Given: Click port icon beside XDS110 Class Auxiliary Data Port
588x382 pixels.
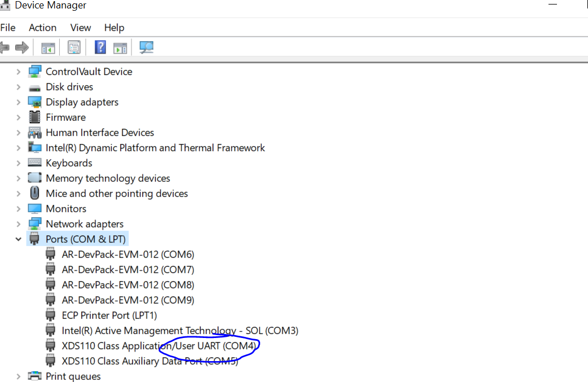Looking at the screenshot, I should (x=50, y=361).
